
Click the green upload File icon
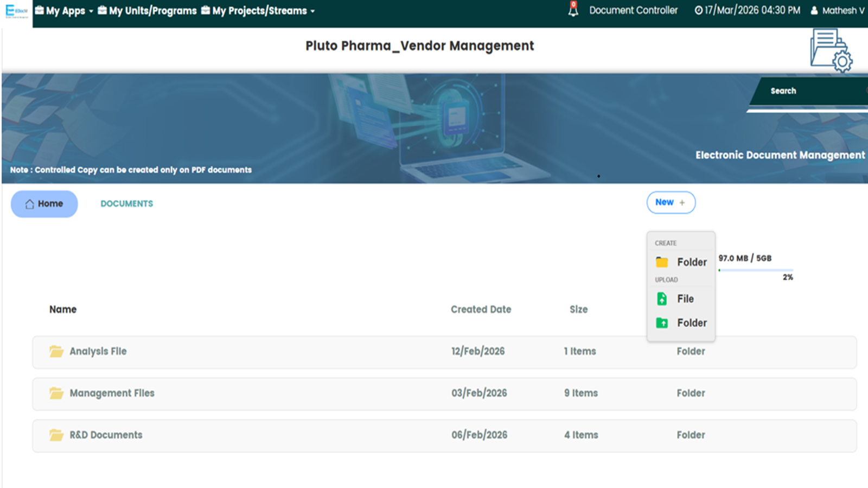(x=662, y=299)
